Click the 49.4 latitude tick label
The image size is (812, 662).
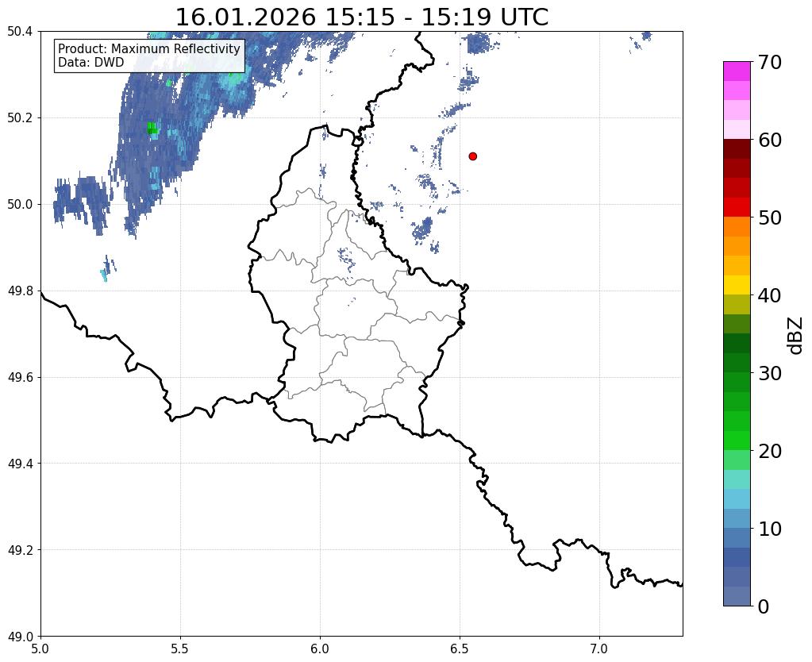(20, 464)
